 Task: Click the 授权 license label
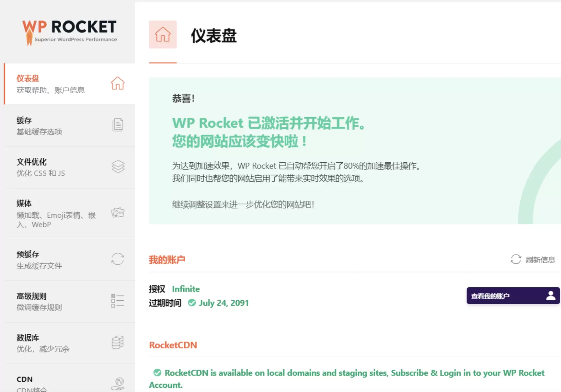[x=157, y=289]
